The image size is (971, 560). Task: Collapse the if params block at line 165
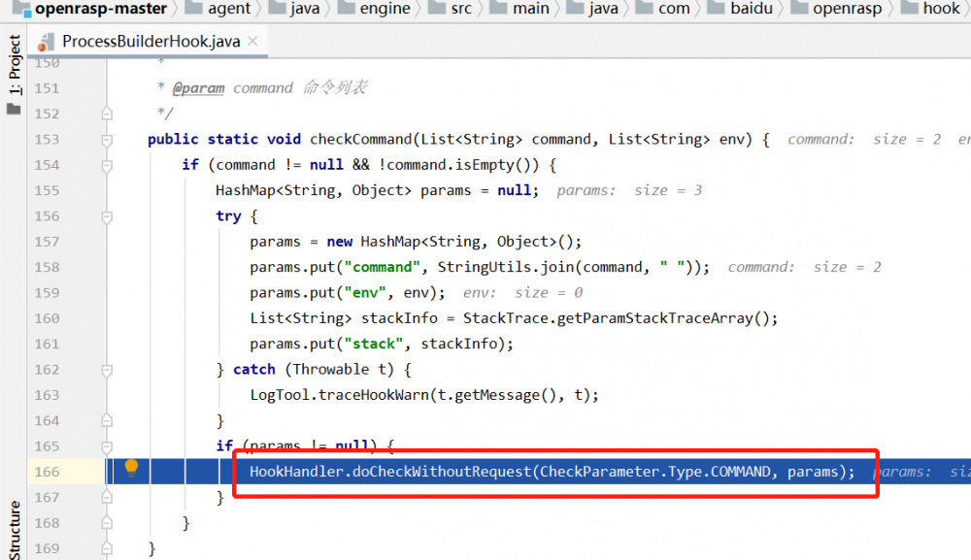point(107,446)
